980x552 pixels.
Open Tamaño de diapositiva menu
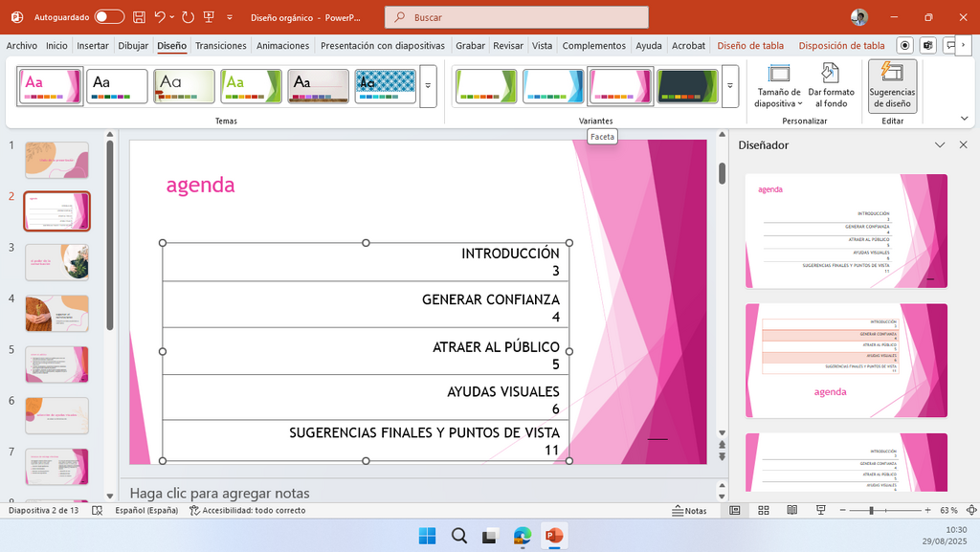pos(778,86)
